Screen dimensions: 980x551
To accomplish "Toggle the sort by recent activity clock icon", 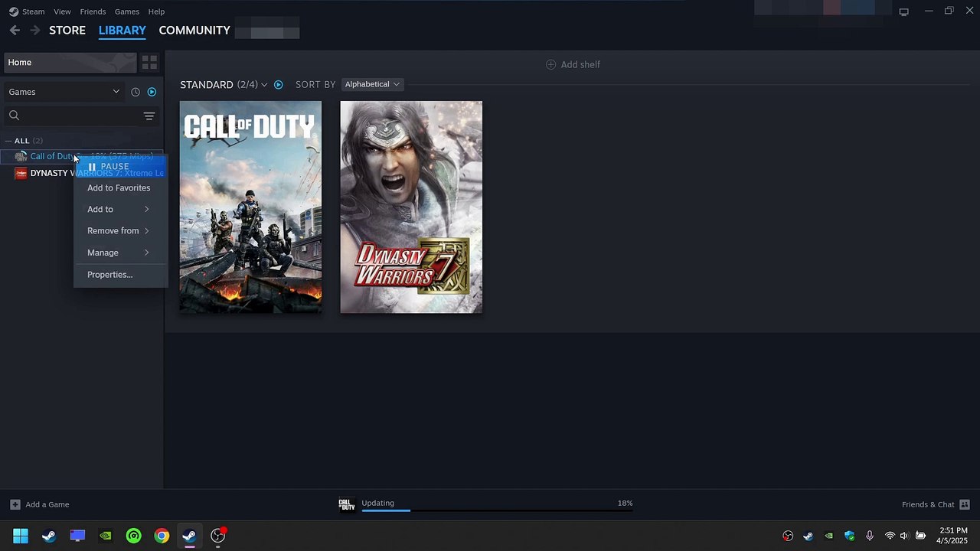I will (x=136, y=92).
